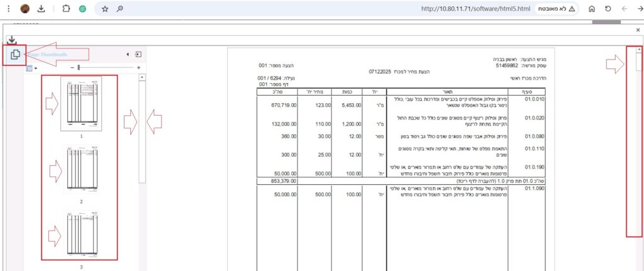Image resolution: width=644 pixels, height=271 pixels.
Task: Open the browser extensions puzzle icon
Action: 67,9
